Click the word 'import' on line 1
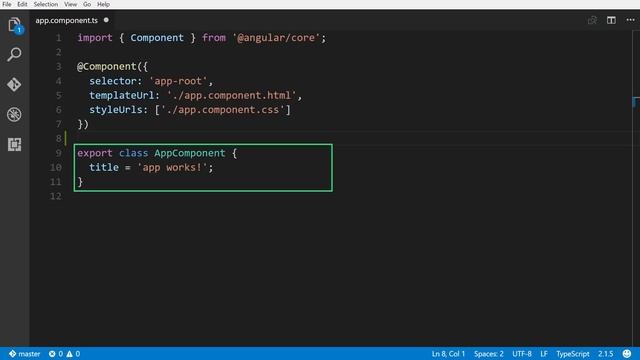Viewport: 640px width, 360px height. tap(95, 38)
